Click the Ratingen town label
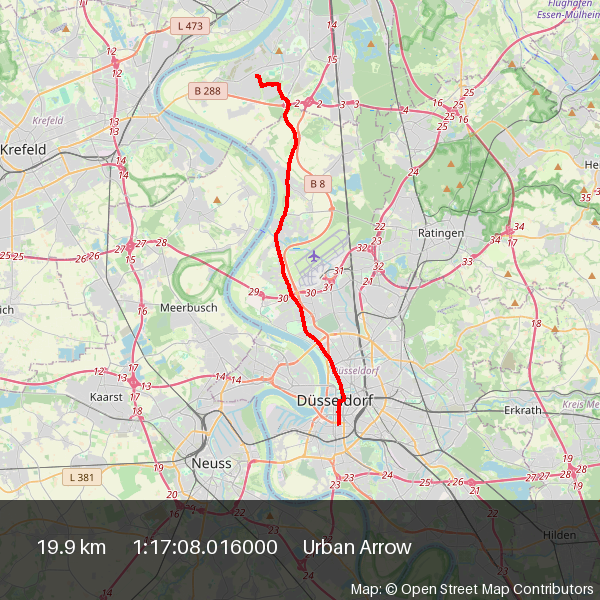Image resolution: width=600 pixels, height=600 pixels. [x=441, y=233]
